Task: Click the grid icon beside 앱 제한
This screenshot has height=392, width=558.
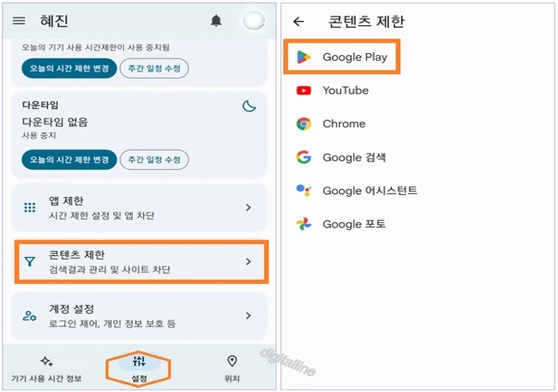Action: pos(30,207)
